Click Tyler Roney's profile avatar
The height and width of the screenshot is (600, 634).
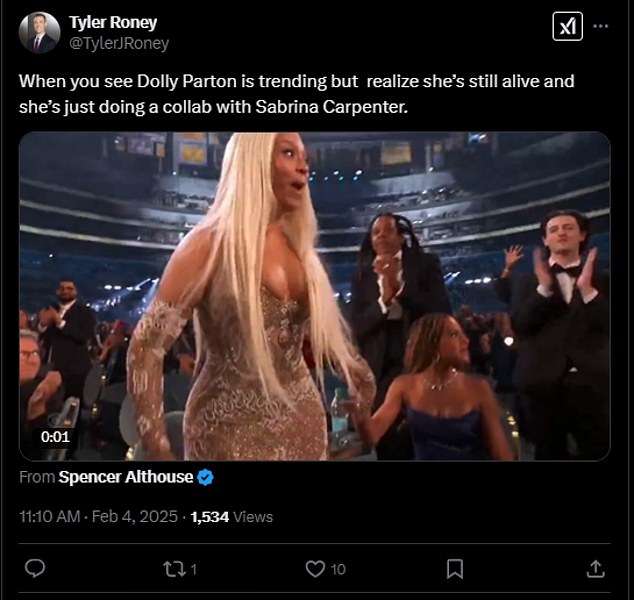click(39, 32)
